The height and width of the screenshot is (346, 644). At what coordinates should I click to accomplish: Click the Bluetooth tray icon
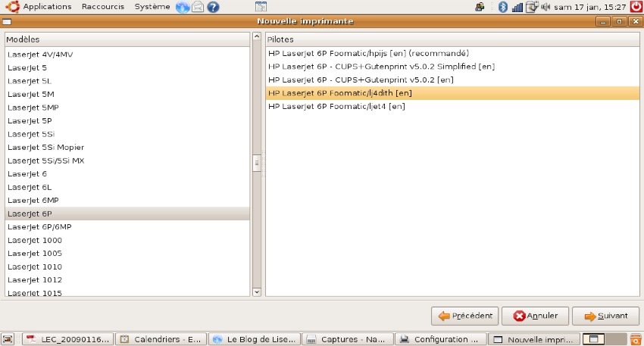click(x=502, y=8)
